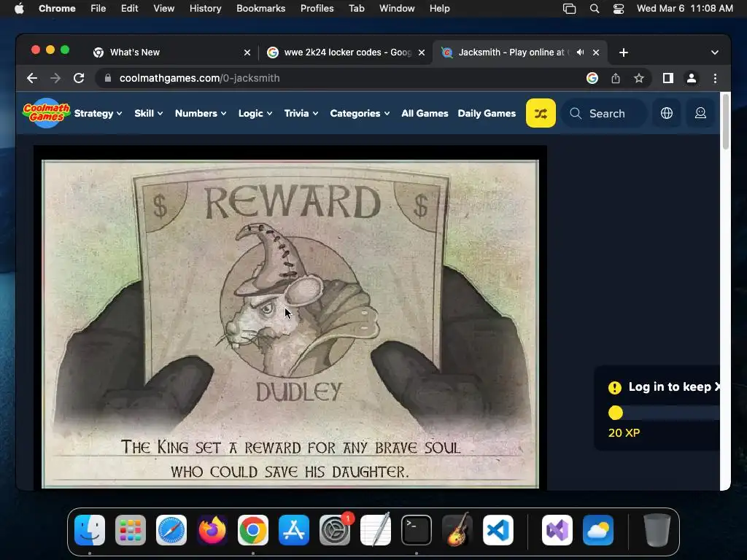Click the Search input field
The image size is (747, 560).
604,113
